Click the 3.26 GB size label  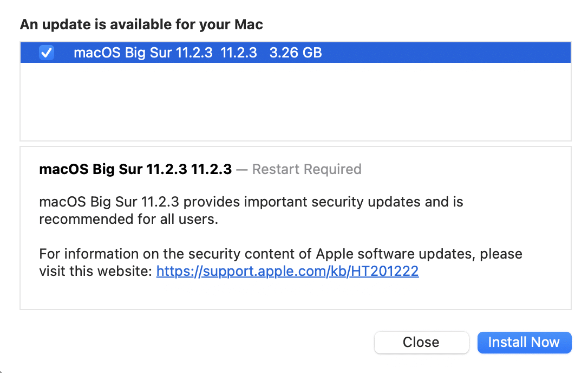click(295, 53)
